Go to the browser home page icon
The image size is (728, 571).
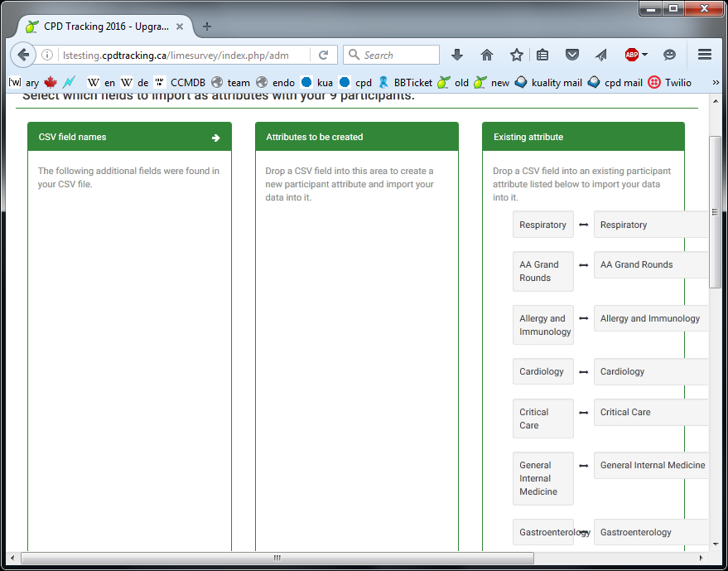pyautogui.click(x=486, y=56)
